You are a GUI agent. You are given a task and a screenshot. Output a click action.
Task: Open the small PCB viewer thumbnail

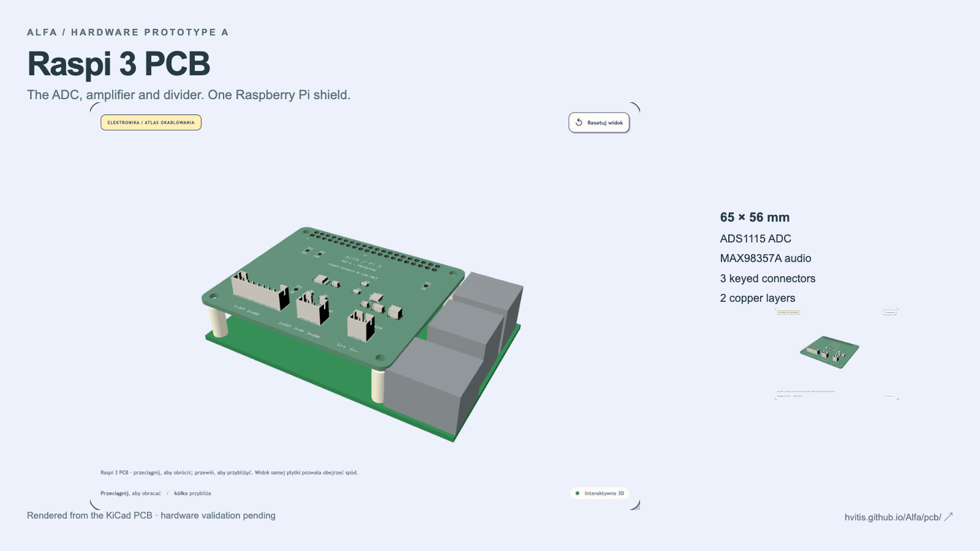[837, 354]
